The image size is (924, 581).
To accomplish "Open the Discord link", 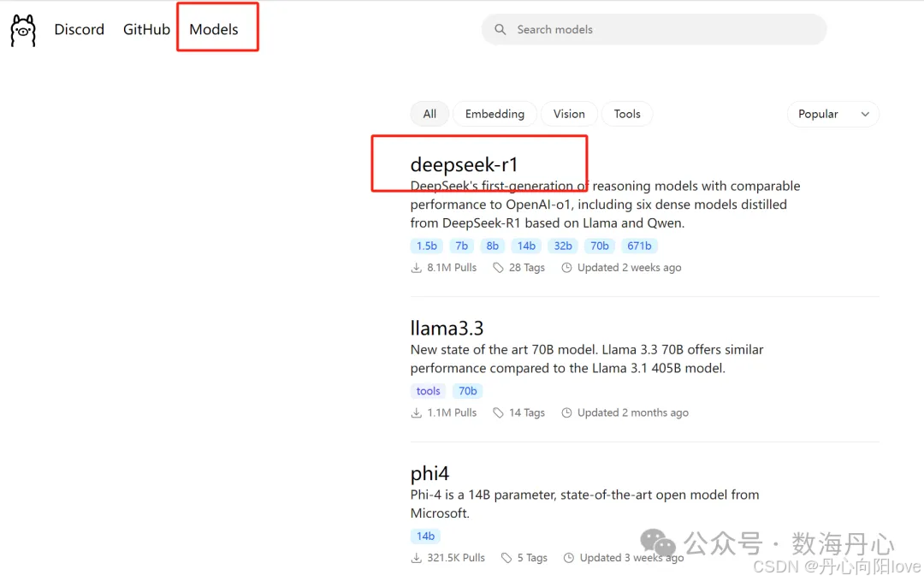I will click(79, 29).
